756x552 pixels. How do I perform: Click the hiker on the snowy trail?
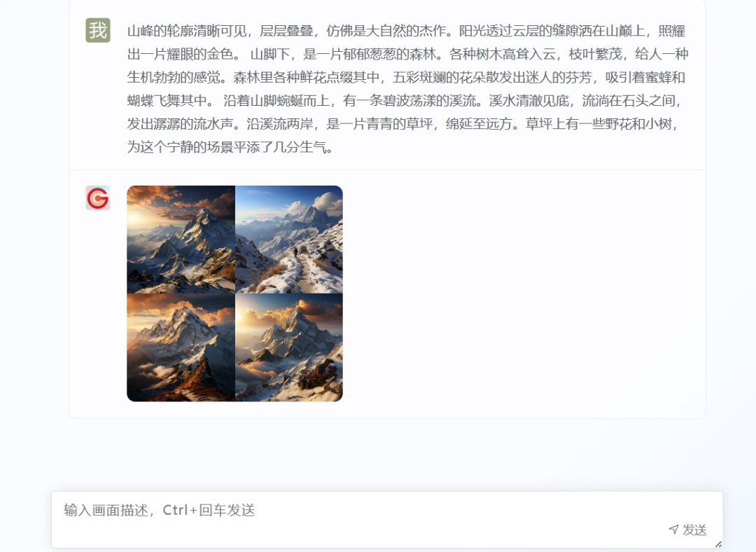pyautogui.click(x=295, y=252)
